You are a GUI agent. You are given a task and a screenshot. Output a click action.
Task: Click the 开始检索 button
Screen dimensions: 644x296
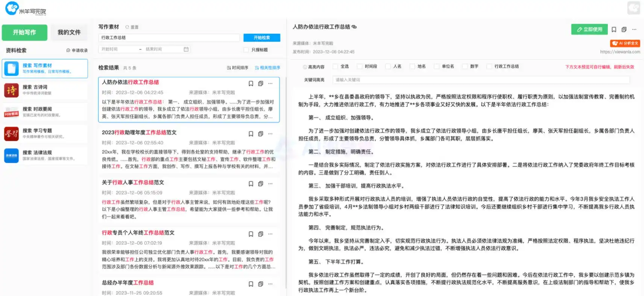[262, 38]
